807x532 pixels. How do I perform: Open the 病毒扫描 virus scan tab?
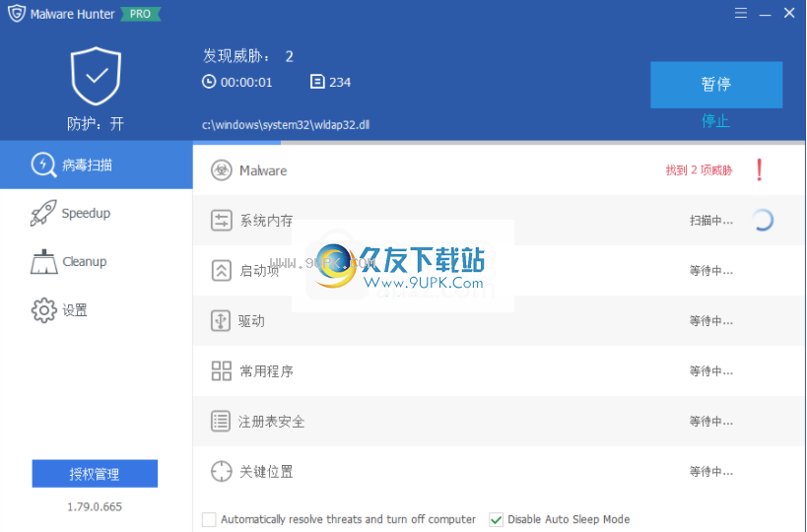[97, 165]
